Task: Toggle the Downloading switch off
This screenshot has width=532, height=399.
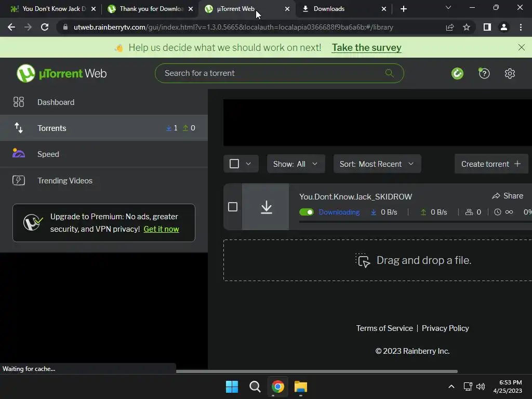Action: tap(307, 212)
